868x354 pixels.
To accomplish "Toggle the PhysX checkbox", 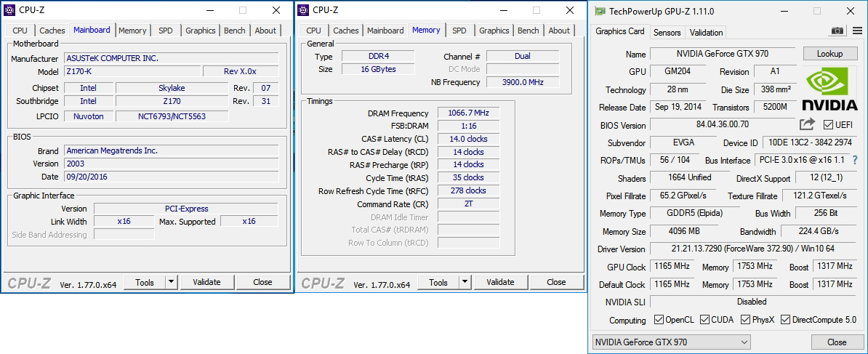I will [745, 319].
